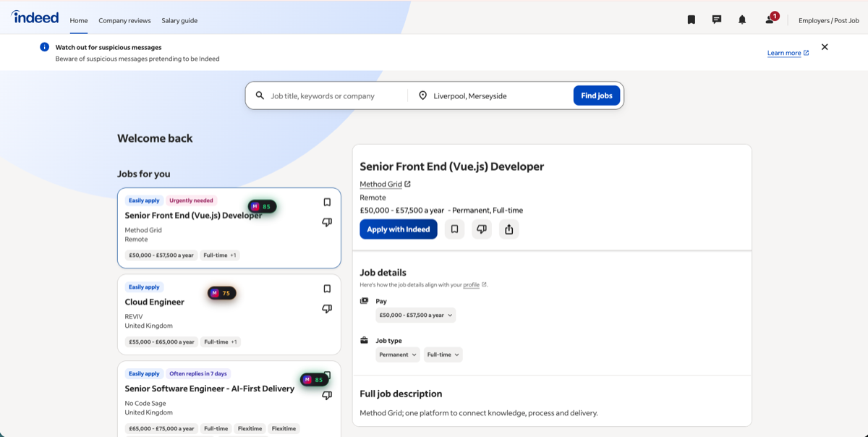Click the Pay banknote icon

click(x=365, y=301)
